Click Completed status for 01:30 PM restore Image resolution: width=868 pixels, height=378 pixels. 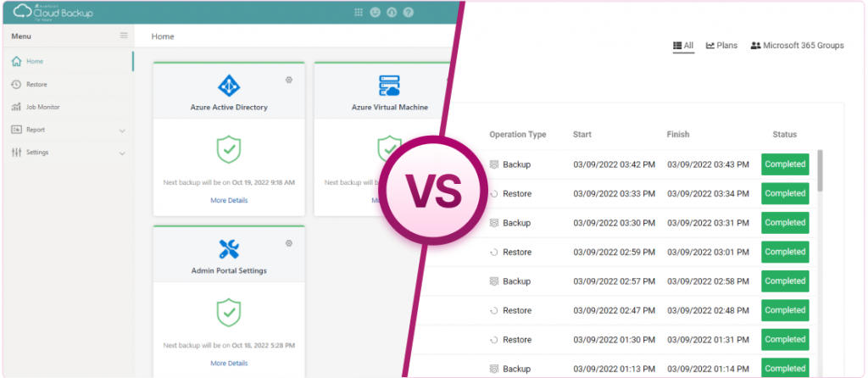(x=785, y=340)
